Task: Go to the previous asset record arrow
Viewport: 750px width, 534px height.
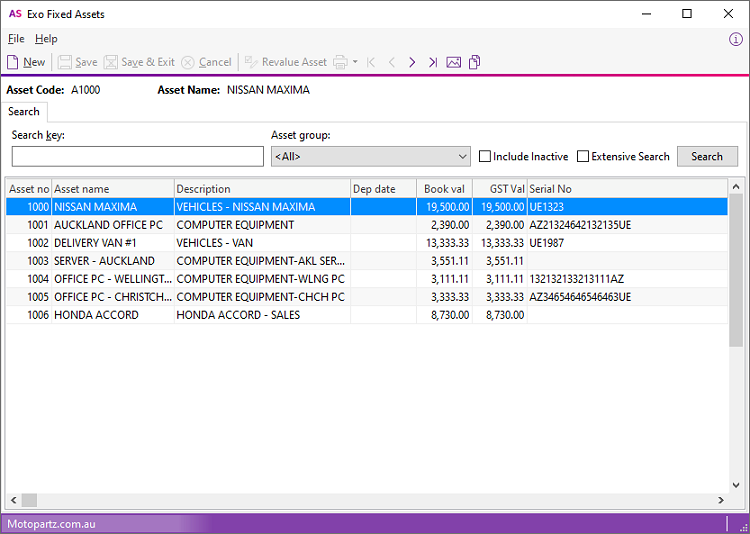Action: (x=391, y=62)
